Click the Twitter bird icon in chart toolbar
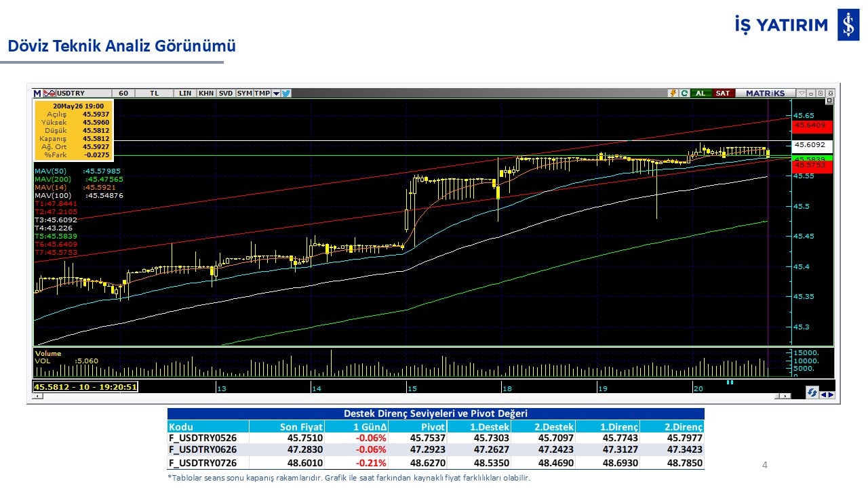This screenshot has width=868, height=488. (285, 94)
